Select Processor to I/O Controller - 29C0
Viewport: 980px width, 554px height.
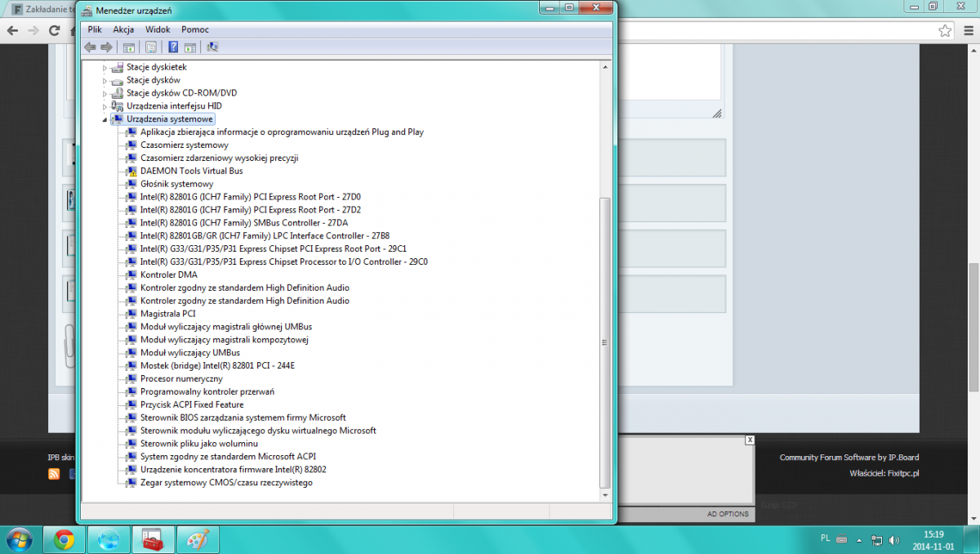pyautogui.click(x=284, y=262)
